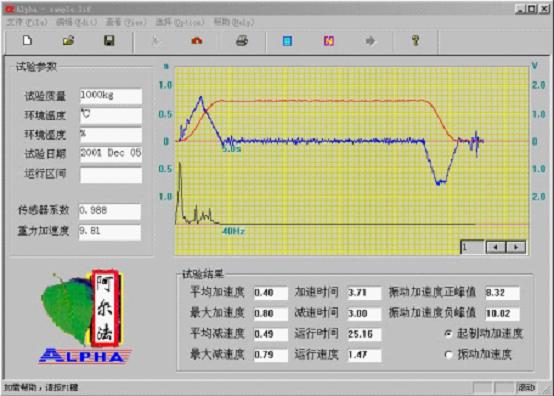The height and width of the screenshot is (396, 554).
Task: Click the blue square toolbar icon
Action: [x=287, y=41]
